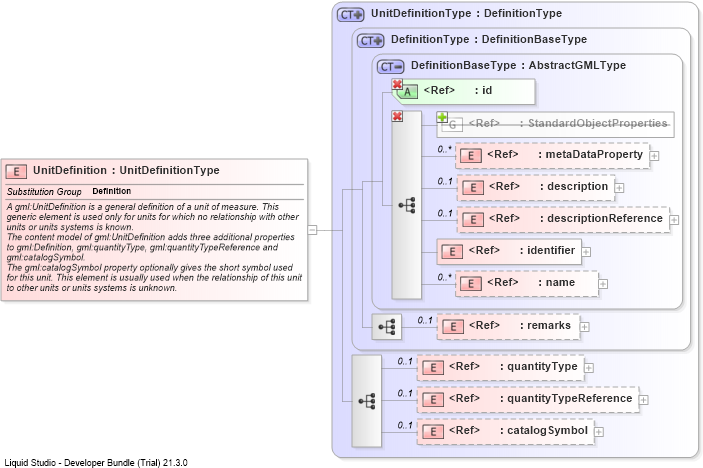
Task: Click the E icon of catalogSymbol element
Action: click(x=433, y=432)
